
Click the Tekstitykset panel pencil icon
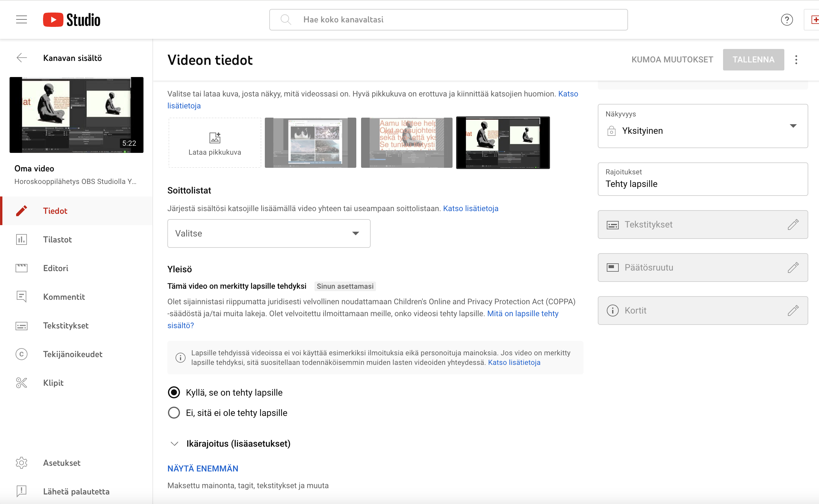pos(793,224)
